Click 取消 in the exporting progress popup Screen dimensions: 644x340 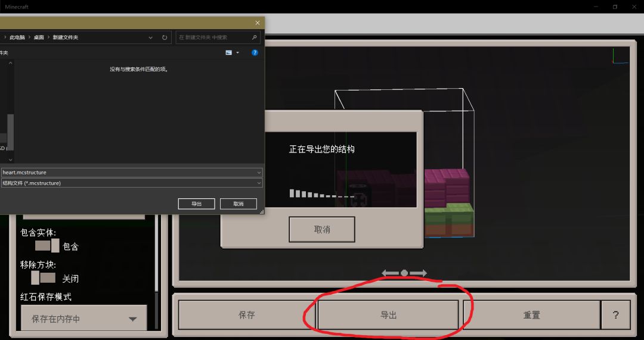coord(321,229)
